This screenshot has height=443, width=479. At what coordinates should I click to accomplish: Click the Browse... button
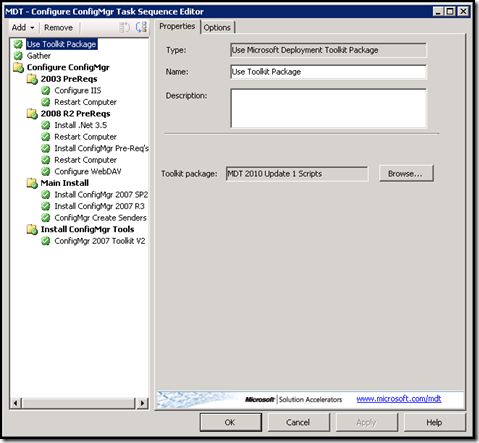[x=406, y=173]
